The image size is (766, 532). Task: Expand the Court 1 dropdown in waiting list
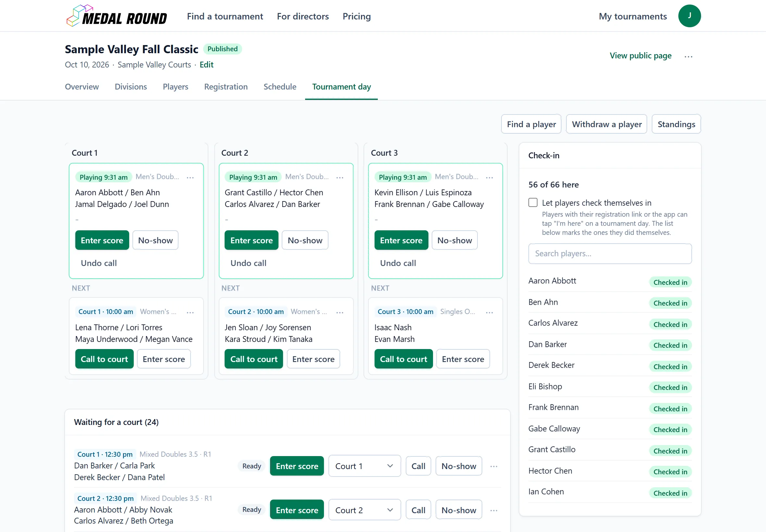coord(364,466)
